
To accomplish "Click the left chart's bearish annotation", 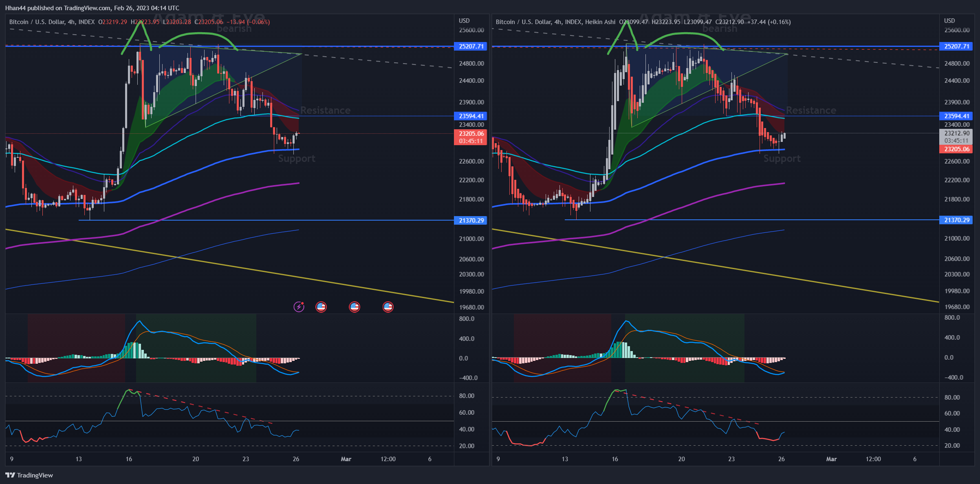I will coord(234,29).
